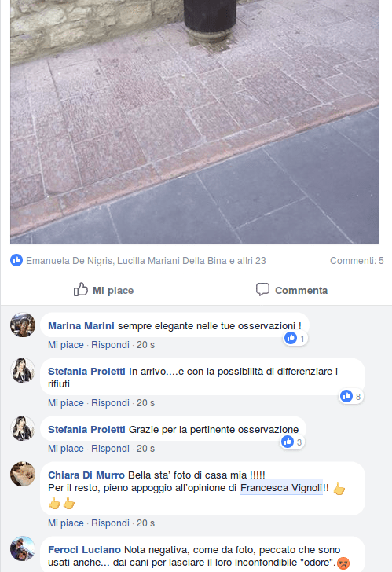Screen dimensions: 392x572
Task: Show the list of people who liked the post
Action: pyautogui.click(x=146, y=261)
